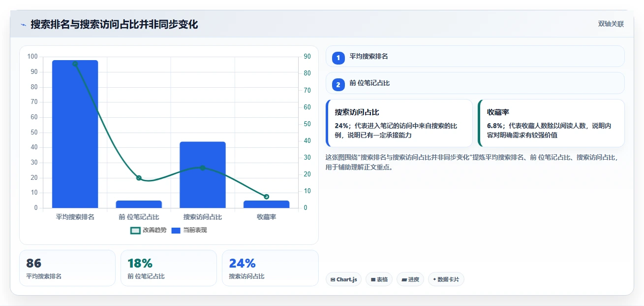644x306 pixels.
Task: Click the 进度 tag chip
Action: (x=410, y=279)
